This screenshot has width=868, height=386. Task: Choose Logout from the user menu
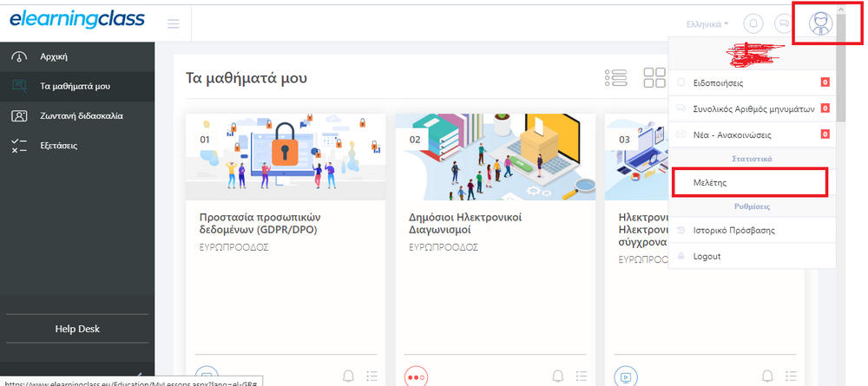click(x=707, y=257)
